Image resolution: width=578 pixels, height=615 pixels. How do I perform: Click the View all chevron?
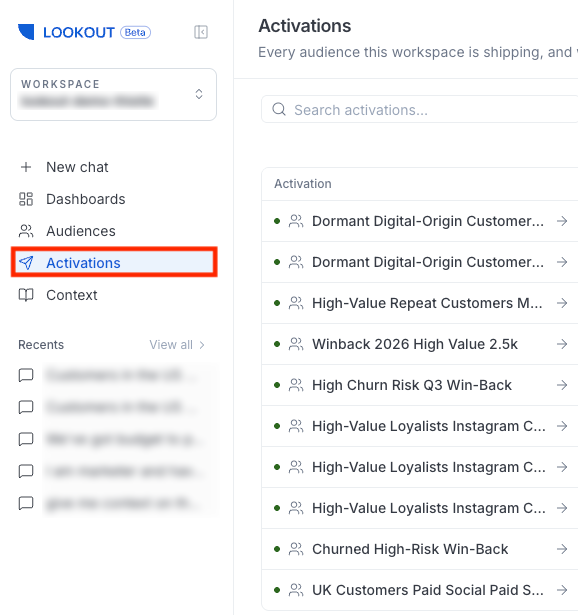(x=202, y=345)
